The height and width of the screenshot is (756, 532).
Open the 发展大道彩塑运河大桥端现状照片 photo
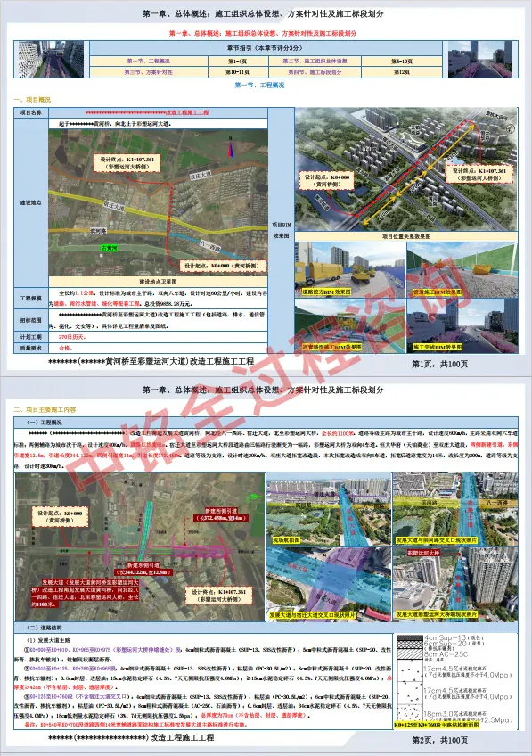[x=455, y=584]
